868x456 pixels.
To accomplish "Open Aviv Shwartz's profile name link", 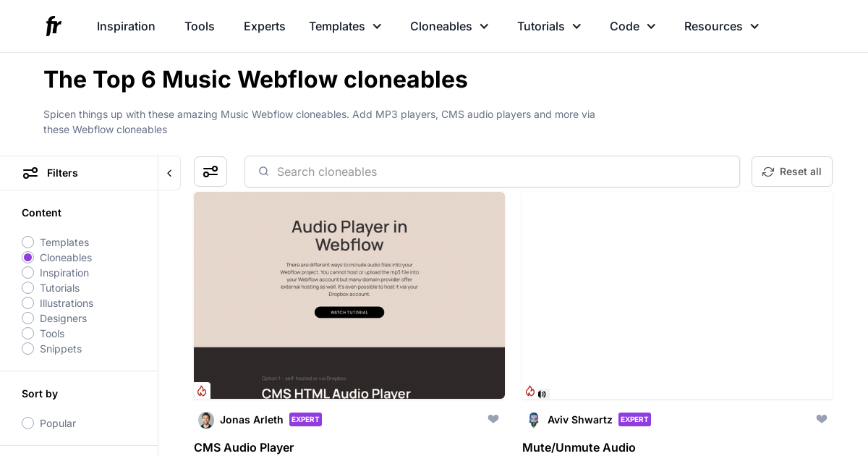I will coord(580,420).
